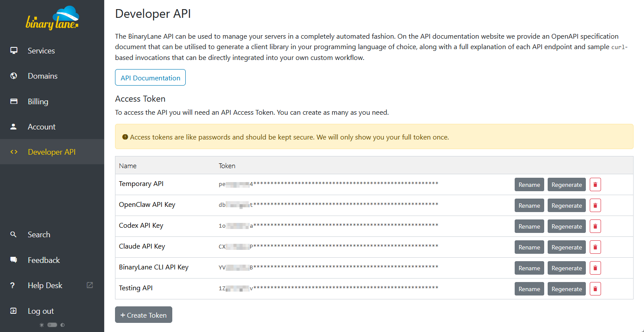
Task: Choose Log out in the sidebar
Action: 52,311
